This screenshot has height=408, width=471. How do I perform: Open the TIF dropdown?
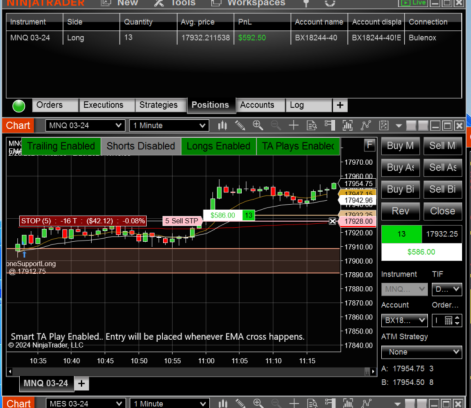[x=447, y=289]
